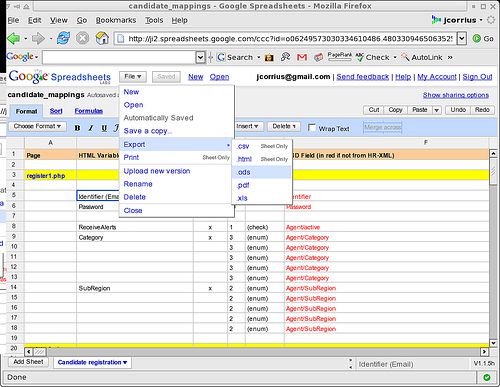Click the page icon in the address bar
The height and width of the screenshot is (387, 500).
121,39
